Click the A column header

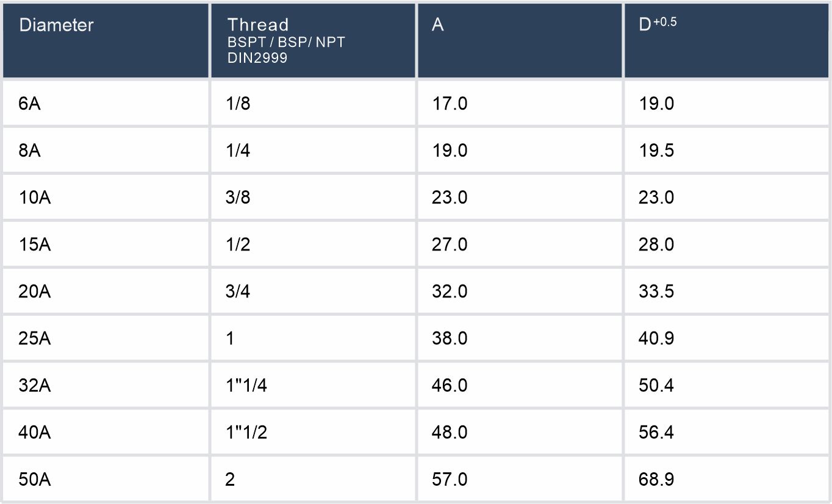[x=437, y=26]
